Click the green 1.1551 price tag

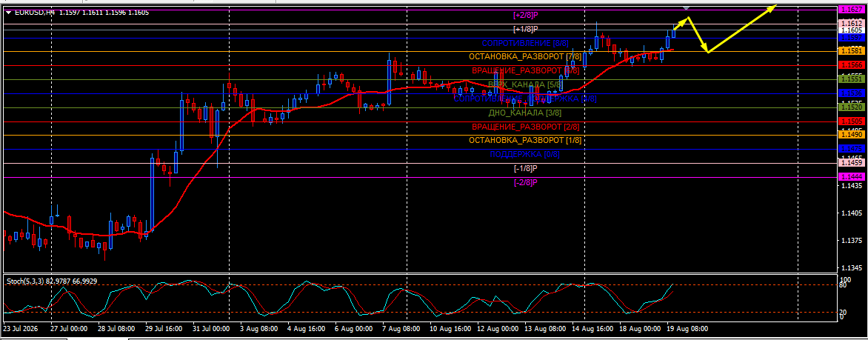pos(850,79)
